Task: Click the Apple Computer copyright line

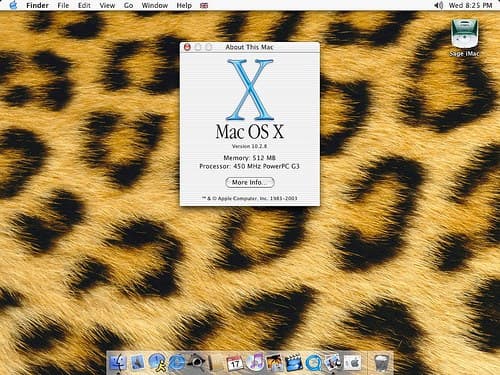Action: tap(249, 198)
